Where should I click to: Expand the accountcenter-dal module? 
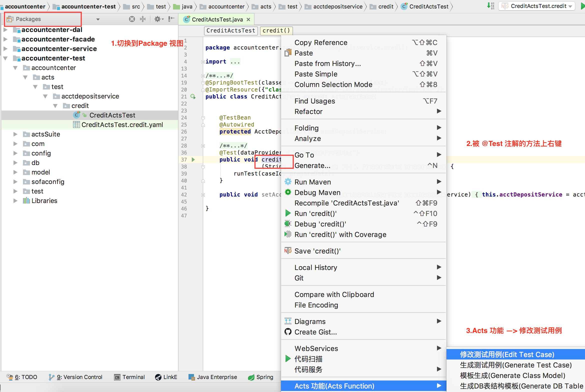pyautogui.click(x=5, y=30)
